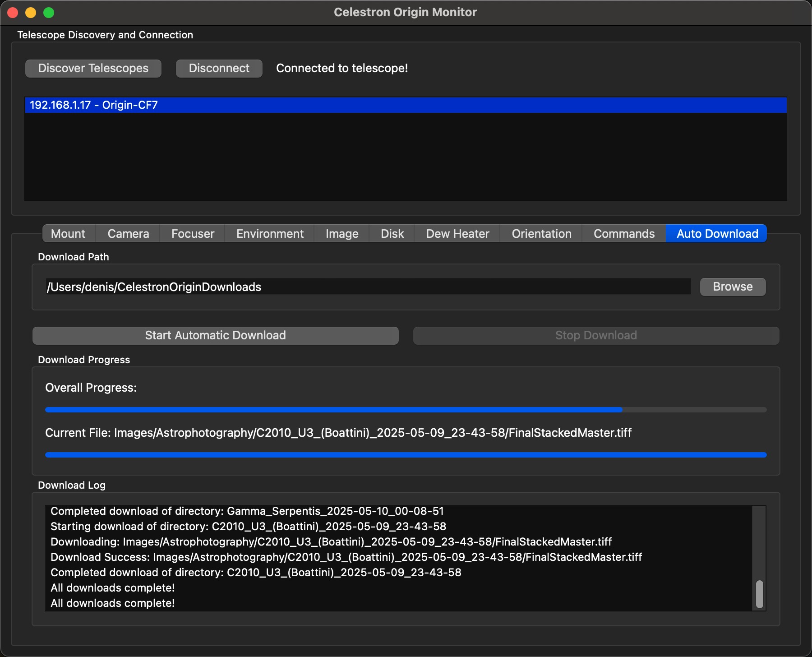812x657 pixels.
Task: Click the Current File progress bar
Action: [406, 455]
